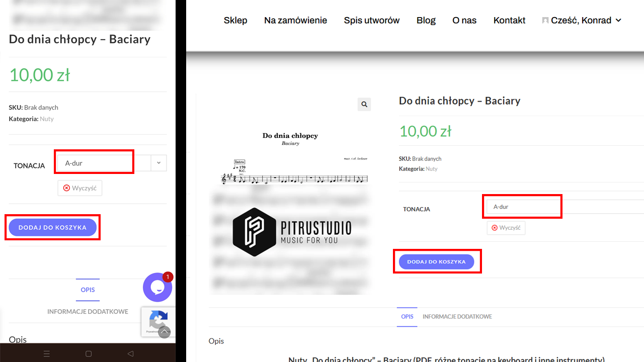The width and height of the screenshot is (644, 362).
Task: Tap the Android recent apps menu icon
Action: pos(47,354)
